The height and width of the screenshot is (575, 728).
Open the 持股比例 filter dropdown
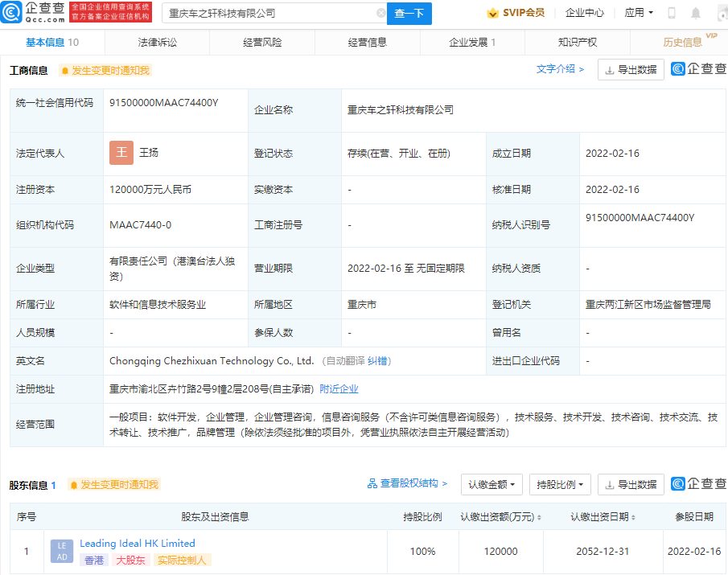point(560,484)
